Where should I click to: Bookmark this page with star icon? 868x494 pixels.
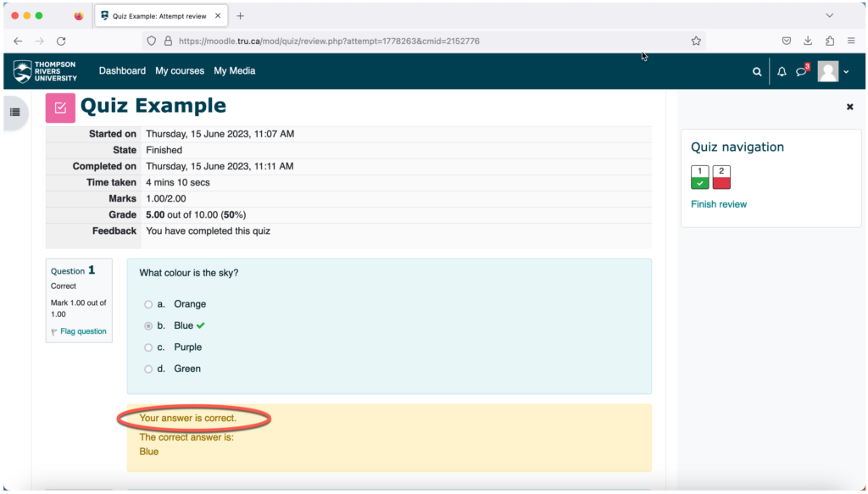click(x=696, y=41)
